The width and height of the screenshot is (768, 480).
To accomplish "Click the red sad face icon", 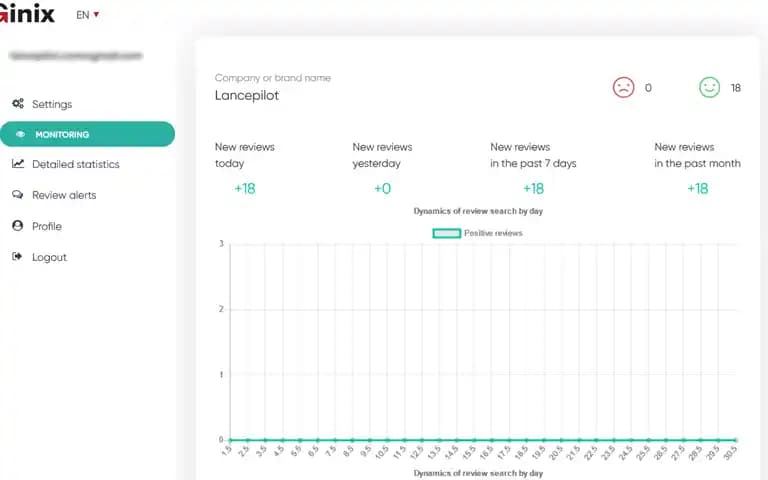I will point(624,88).
